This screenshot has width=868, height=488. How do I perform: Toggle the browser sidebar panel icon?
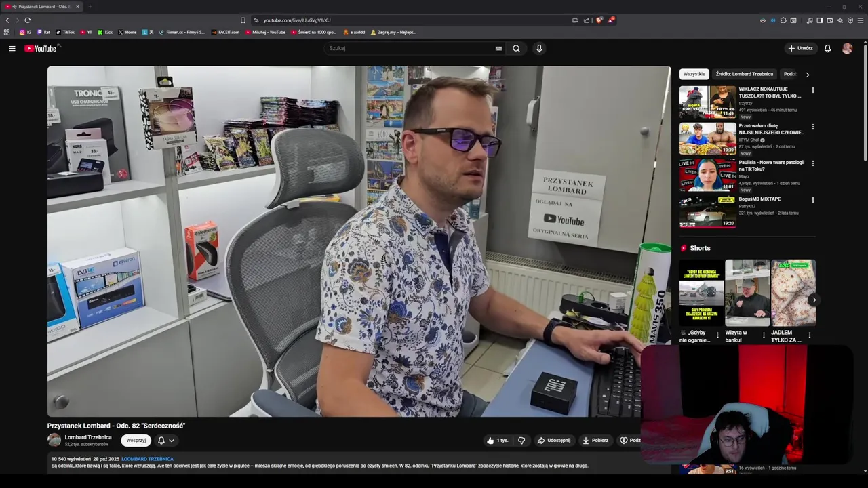pos(819,20)
